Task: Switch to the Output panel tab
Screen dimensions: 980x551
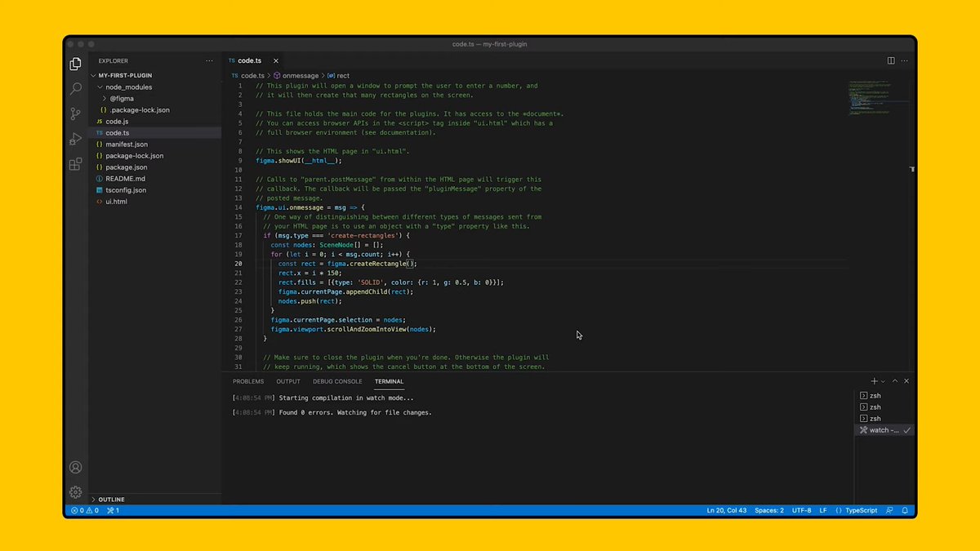Action: pyautogui.click(x=288, y=381)
